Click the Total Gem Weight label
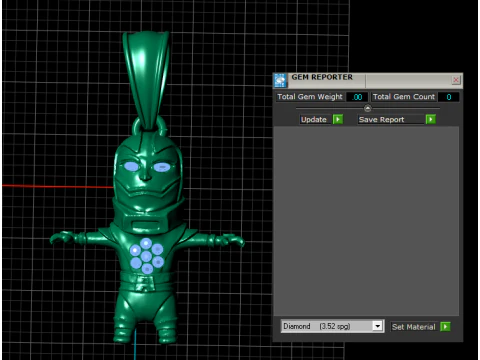 click(310, 97)
